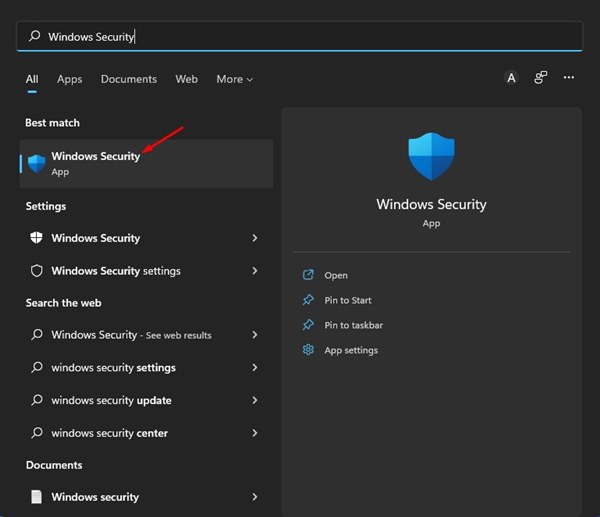Open the Windows security document result
Viewport: 600px width, 517px height.
[95, 497]
